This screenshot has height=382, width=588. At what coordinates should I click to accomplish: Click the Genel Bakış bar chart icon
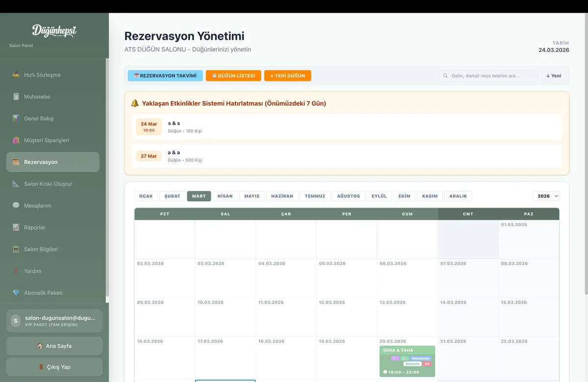tap(16, 119)
